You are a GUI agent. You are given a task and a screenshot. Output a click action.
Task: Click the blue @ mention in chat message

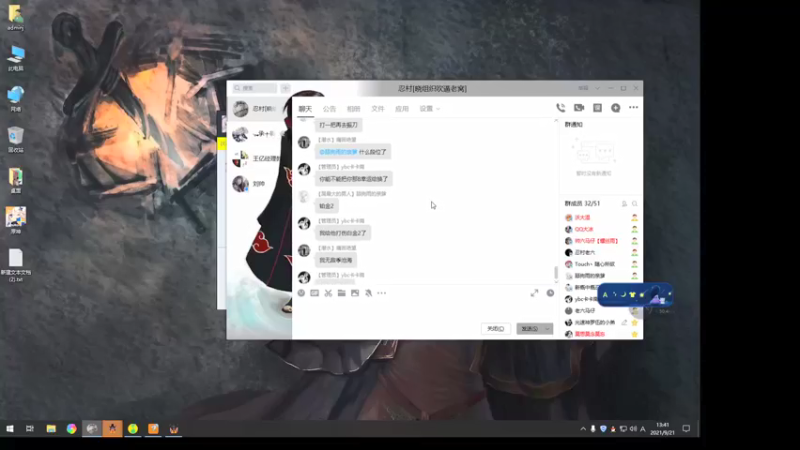point(338,152)
